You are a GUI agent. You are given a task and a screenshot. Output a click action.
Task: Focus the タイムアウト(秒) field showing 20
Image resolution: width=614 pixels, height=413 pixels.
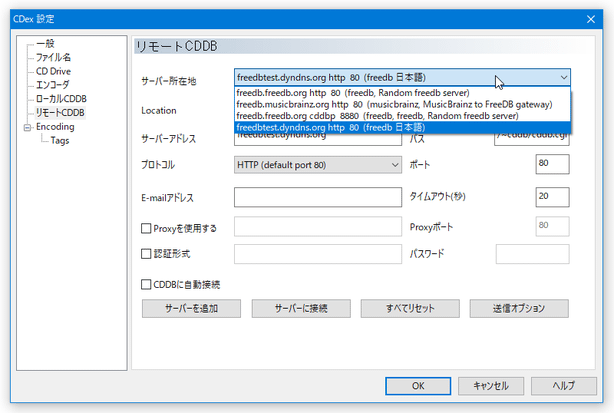[552, 197]
